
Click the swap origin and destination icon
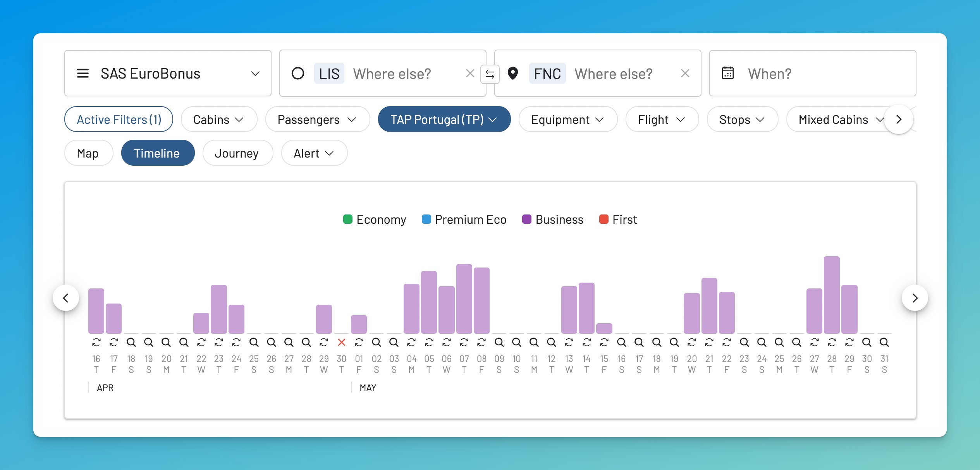click(490, 74)
